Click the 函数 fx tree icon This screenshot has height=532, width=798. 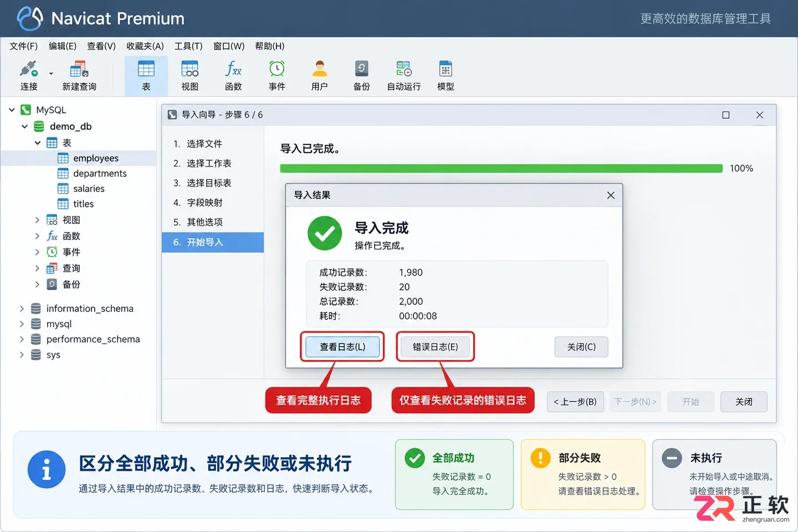click(x=52, y=236)
